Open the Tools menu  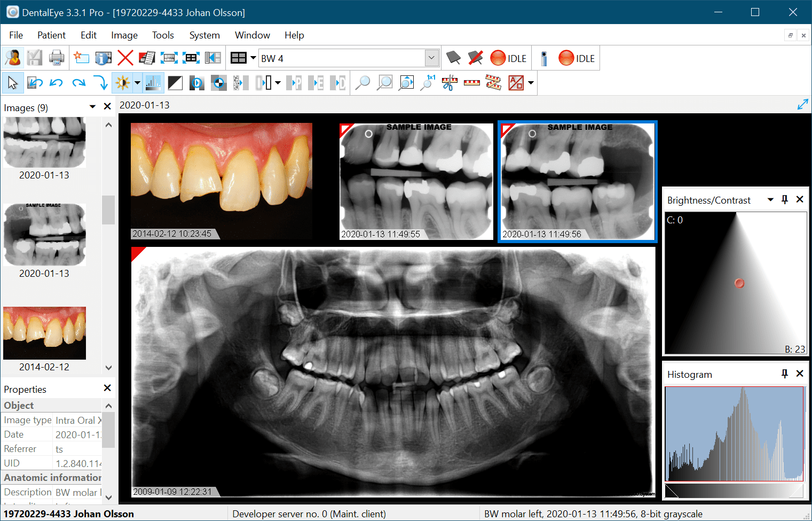[162, 35]
